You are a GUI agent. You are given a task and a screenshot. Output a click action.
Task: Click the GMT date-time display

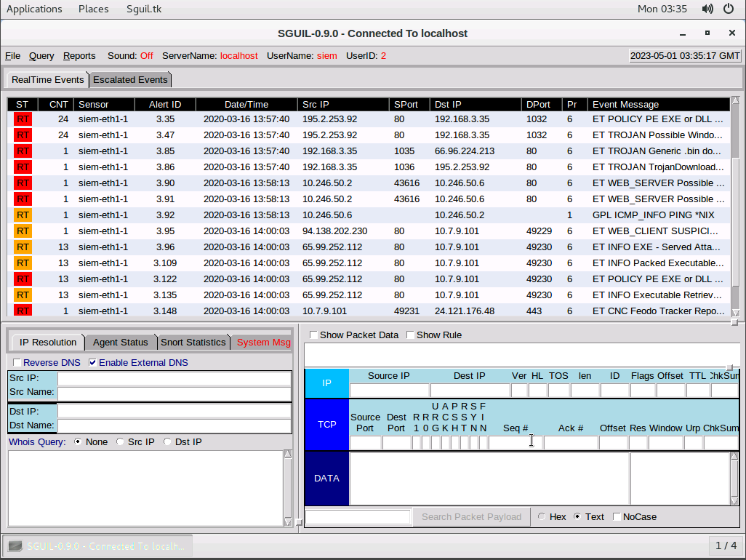685,56
